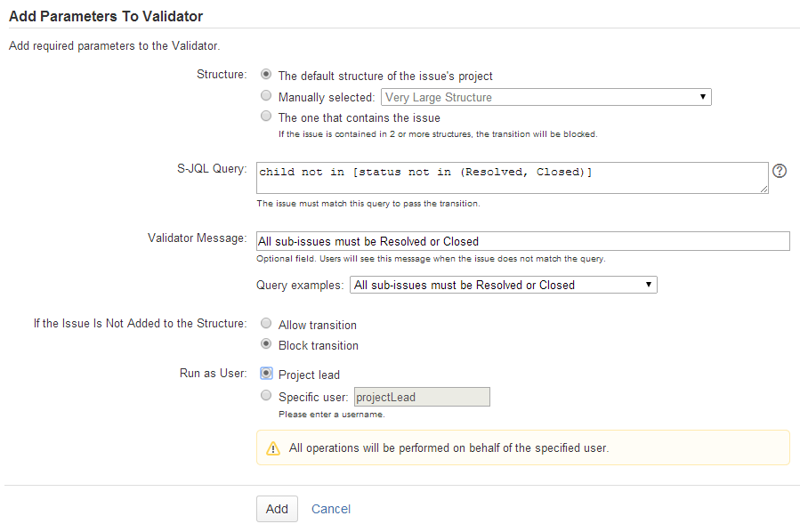Open the Very Large Structure dropdown

pos(545,97)
